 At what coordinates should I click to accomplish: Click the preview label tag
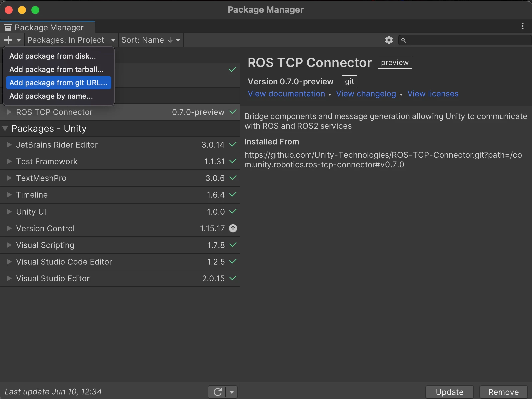(395, 63)
